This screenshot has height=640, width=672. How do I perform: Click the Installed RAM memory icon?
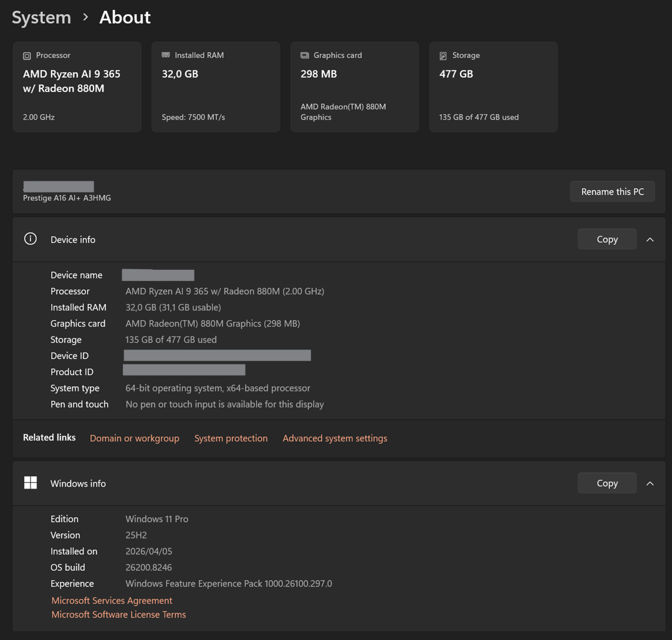[165, 55]
